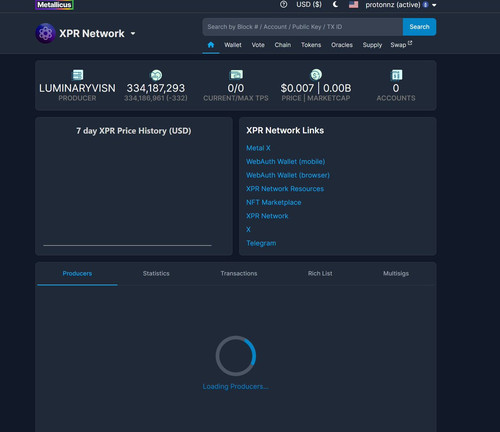Click the XPR Network atom logo
Screen dimensions: 500x432
coord(45,33)
